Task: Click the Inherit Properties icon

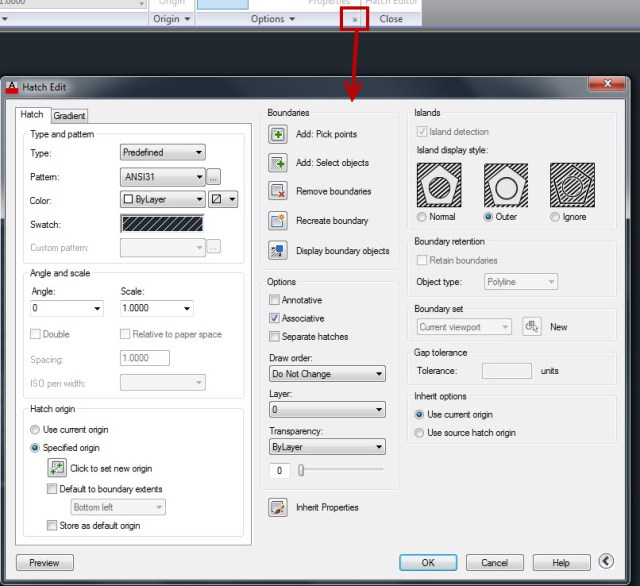Action: tap(278, 507)
